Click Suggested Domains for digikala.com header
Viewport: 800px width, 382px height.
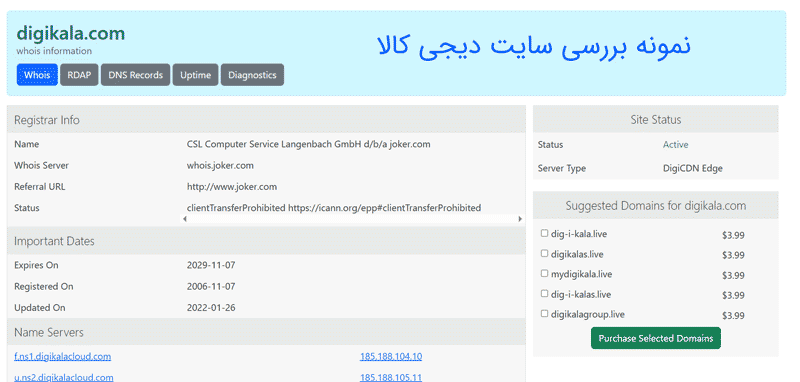coord(656,206)
